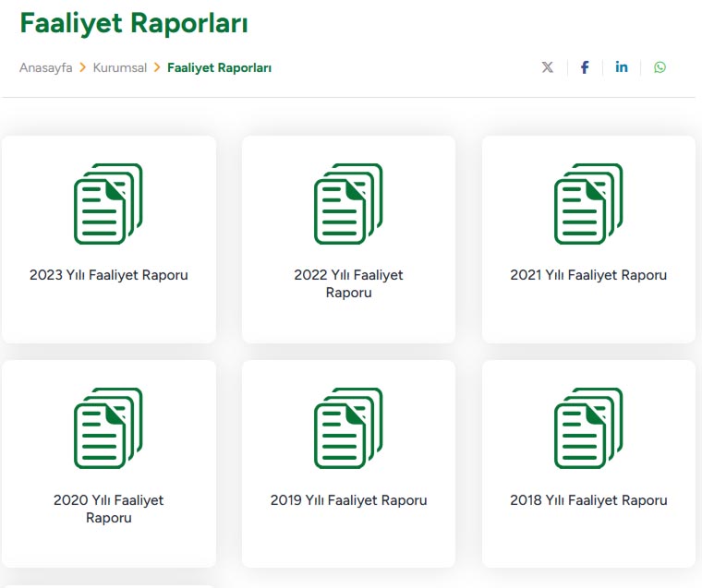Share page through WhatsApp icon
Viewport: 702px width, 588px height.
660,67
